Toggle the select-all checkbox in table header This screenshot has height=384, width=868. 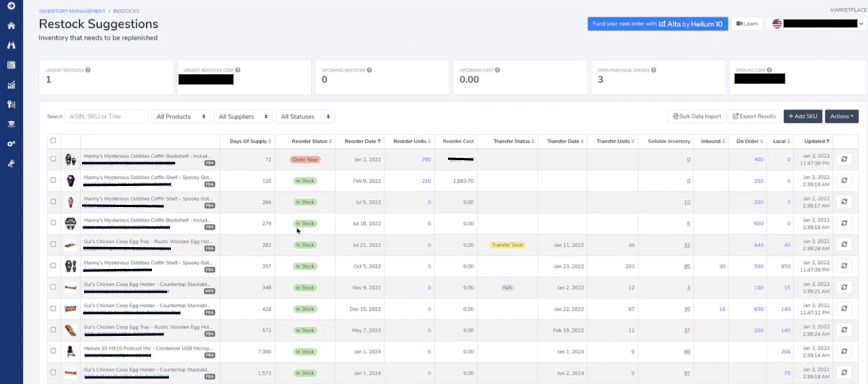53,140
